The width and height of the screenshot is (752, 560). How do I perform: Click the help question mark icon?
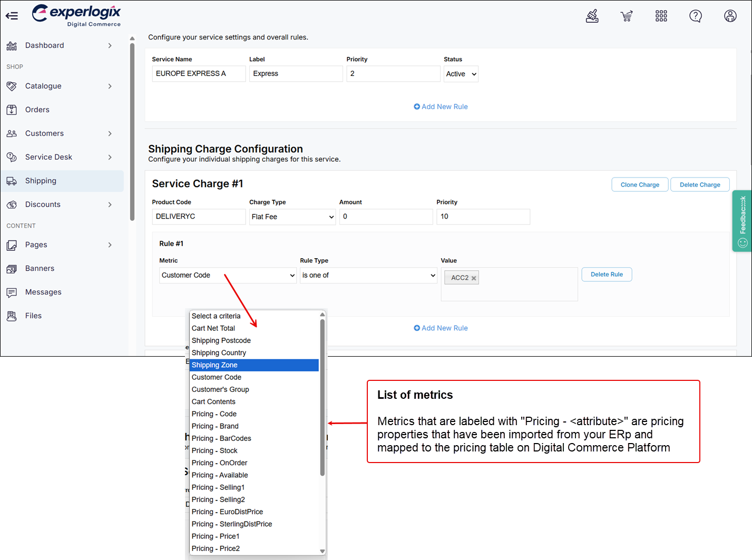coord(696,16)
